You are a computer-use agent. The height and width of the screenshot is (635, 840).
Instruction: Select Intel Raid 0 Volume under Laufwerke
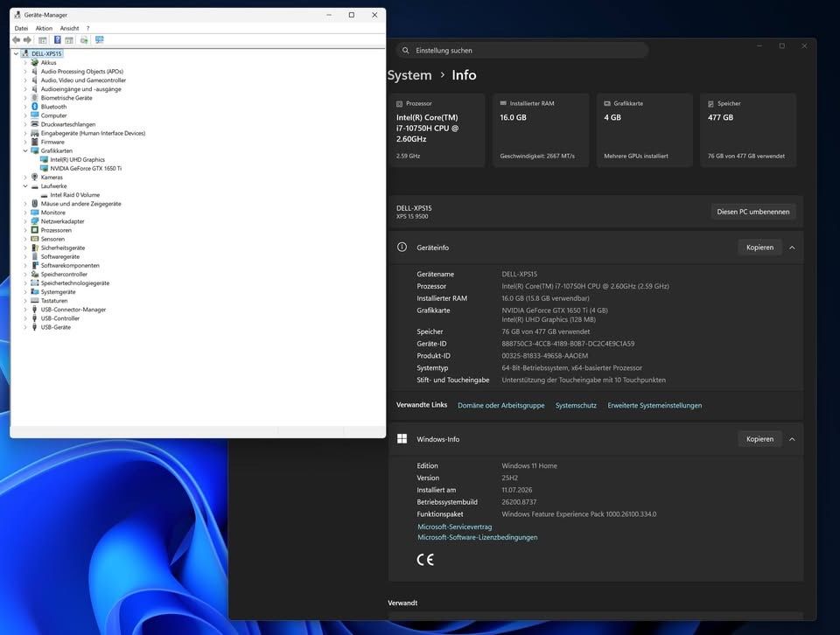pos(75,195)
